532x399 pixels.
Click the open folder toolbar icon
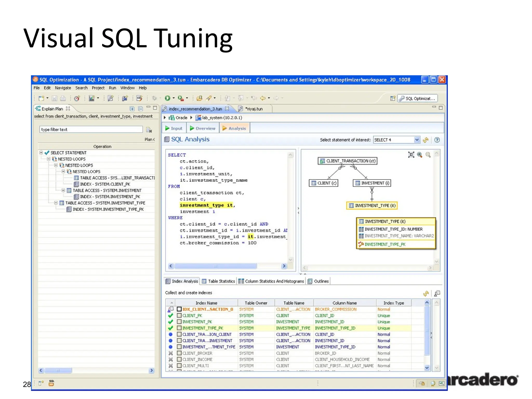[x=199, y=98]
